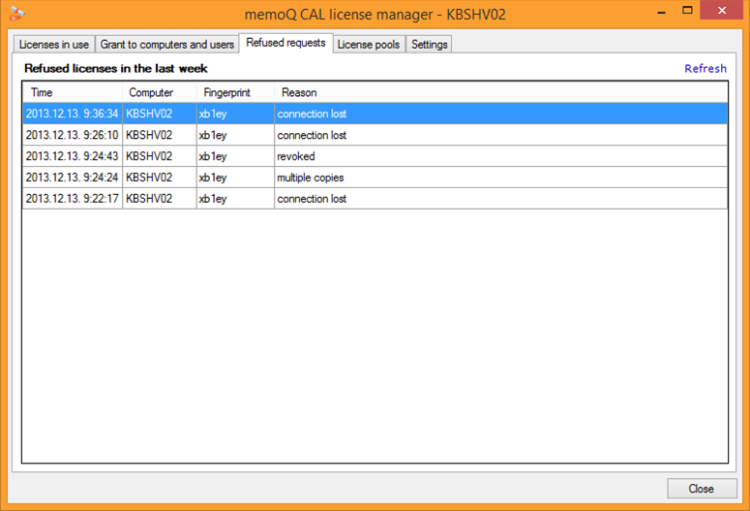Click the memoQ app icon in title bar

(17, 13)
